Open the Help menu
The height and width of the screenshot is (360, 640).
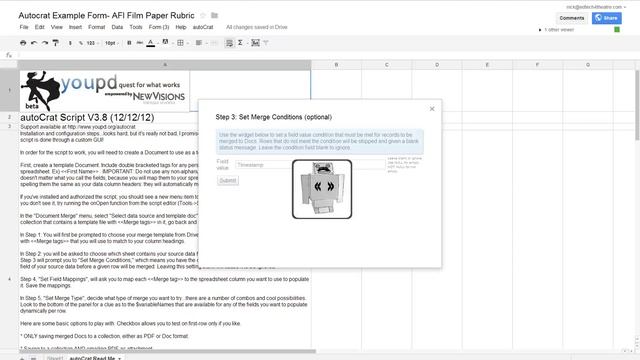181,27
